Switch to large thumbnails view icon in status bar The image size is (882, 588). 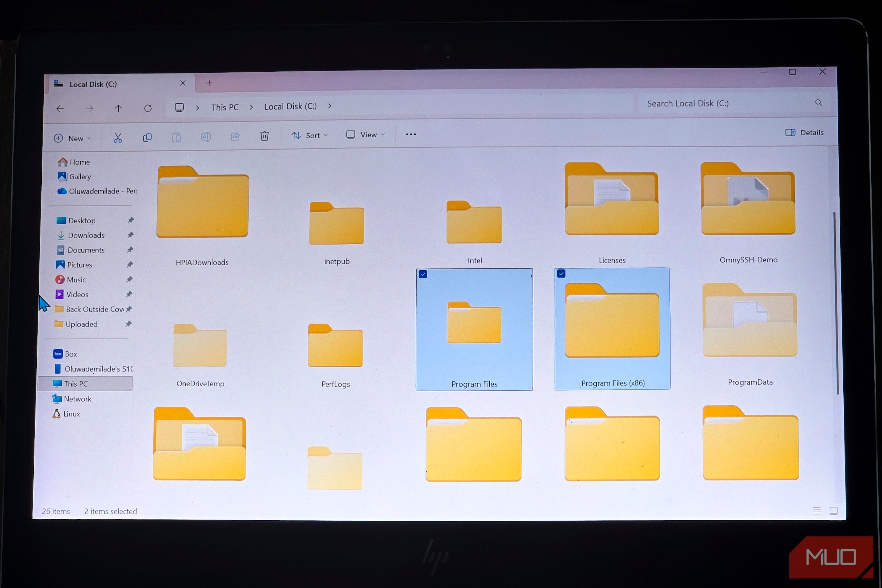[833, 511]
